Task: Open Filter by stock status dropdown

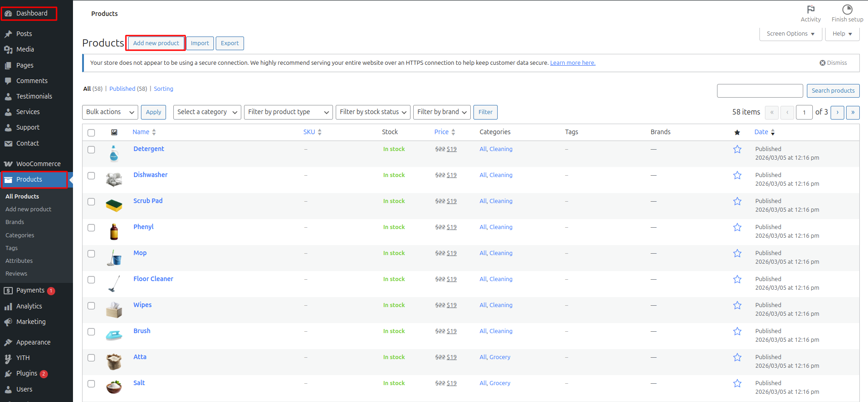Action: click(x=373, y=112)
